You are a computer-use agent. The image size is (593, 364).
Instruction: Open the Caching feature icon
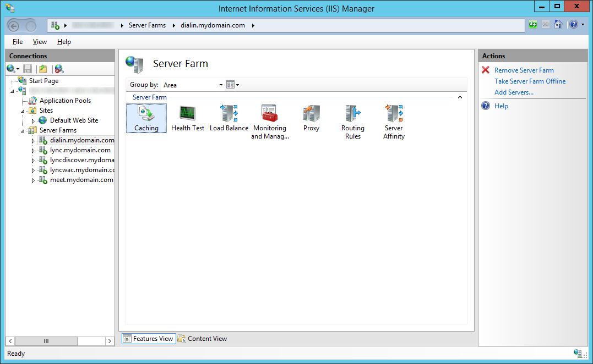[146, 118]
